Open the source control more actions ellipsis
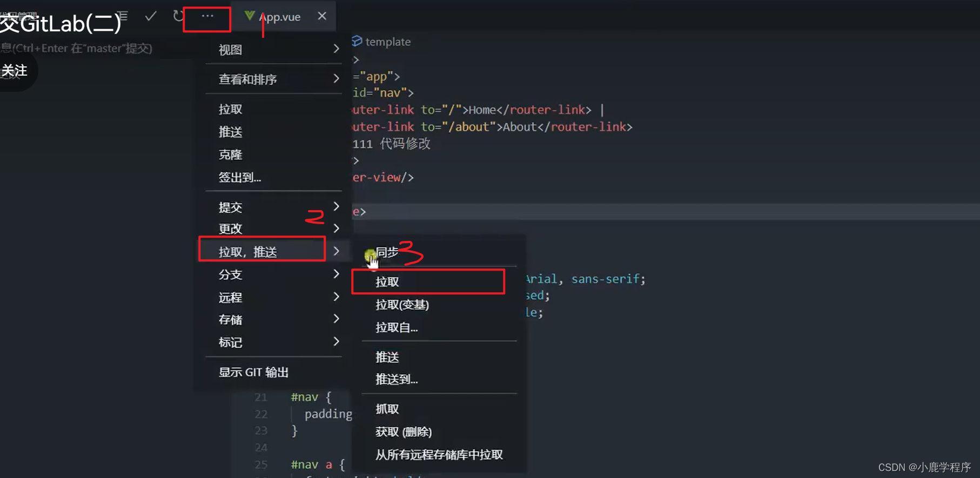980x478 pixels. [x=207, y=16]
